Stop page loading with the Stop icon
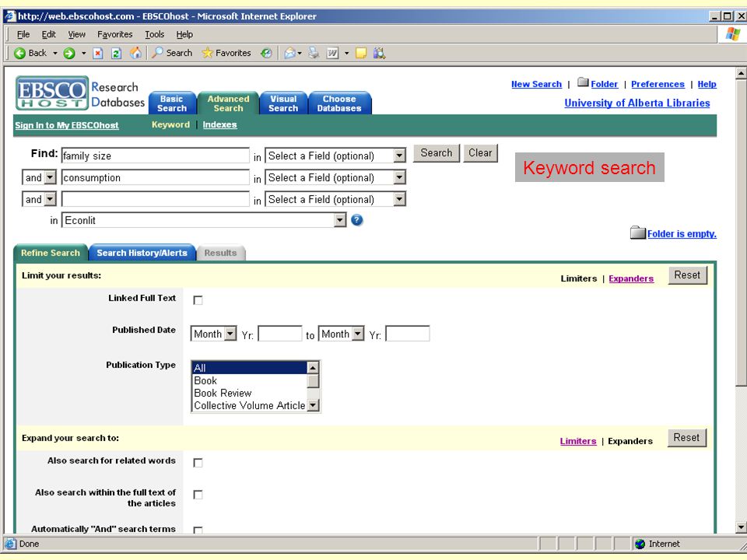 pos(98,54)
